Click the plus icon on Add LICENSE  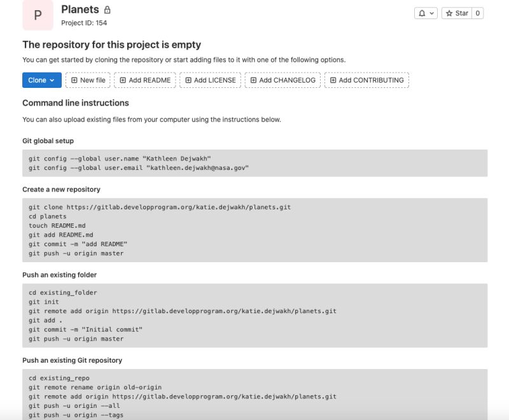188,80
